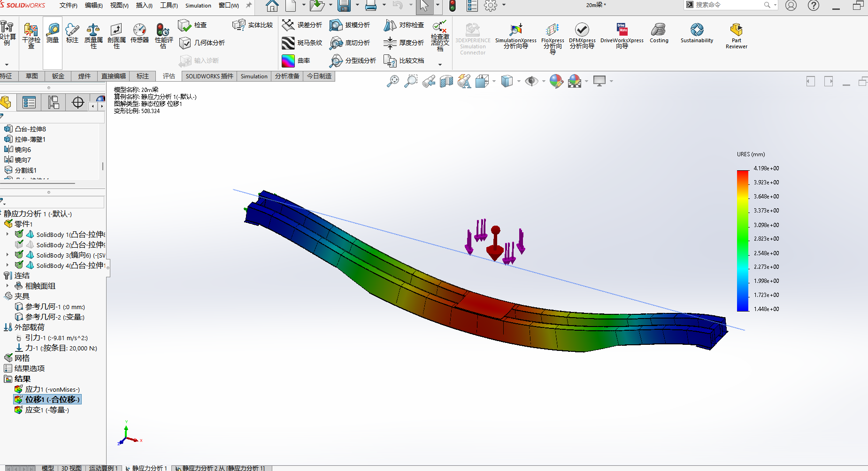This screenshot has width=868, height=471.
Task: Open the 工具(T) menu
Action: coord(169,6)
